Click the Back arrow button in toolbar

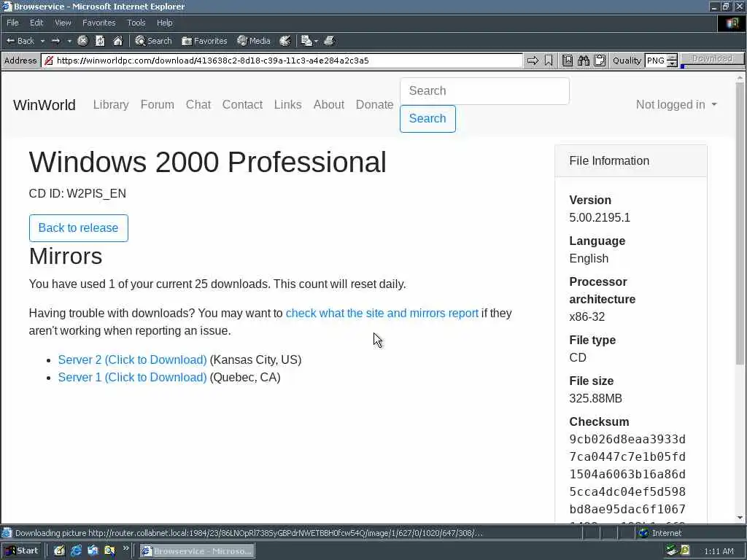click(20, 41)
